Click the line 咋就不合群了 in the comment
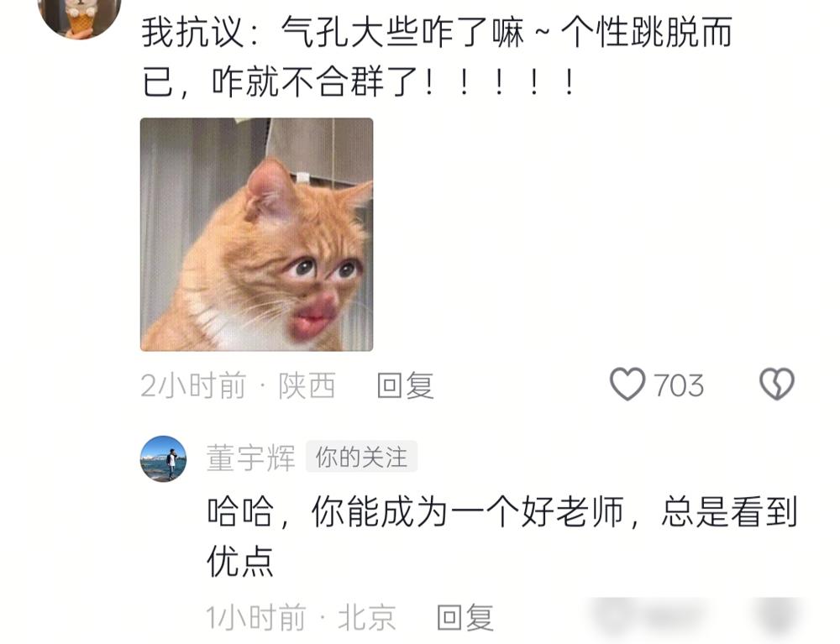 pyautogui.click(x=314, y=82)
